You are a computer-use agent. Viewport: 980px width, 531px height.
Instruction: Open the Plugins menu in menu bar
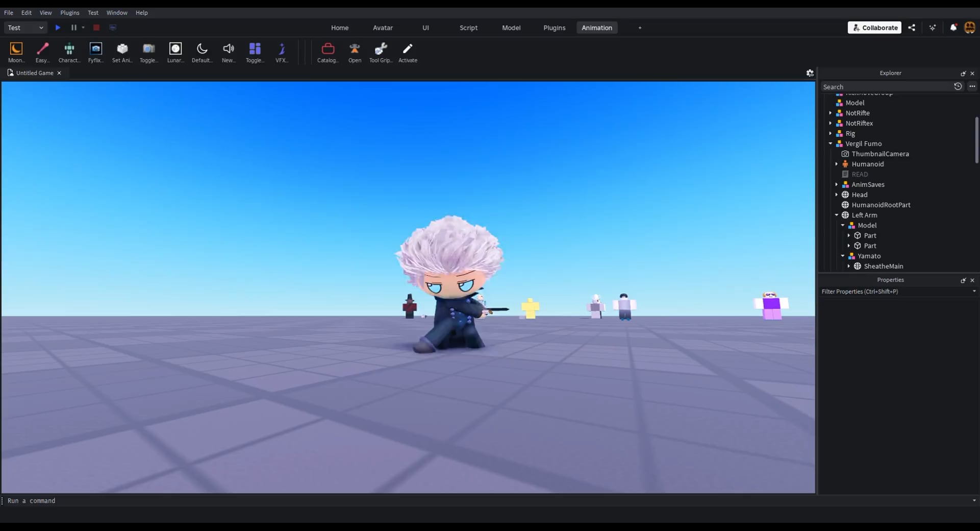[x=69, y=12]
